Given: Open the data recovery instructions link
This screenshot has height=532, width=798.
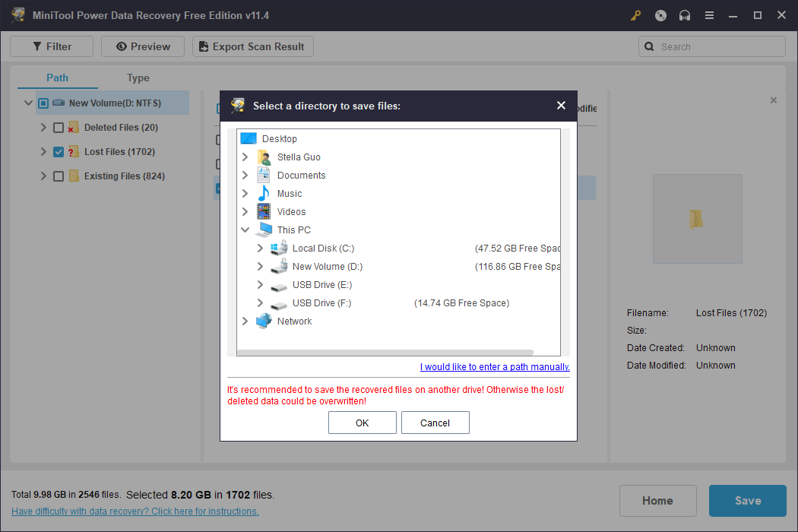Looking at the screenshot, I should tap(135, 511).
